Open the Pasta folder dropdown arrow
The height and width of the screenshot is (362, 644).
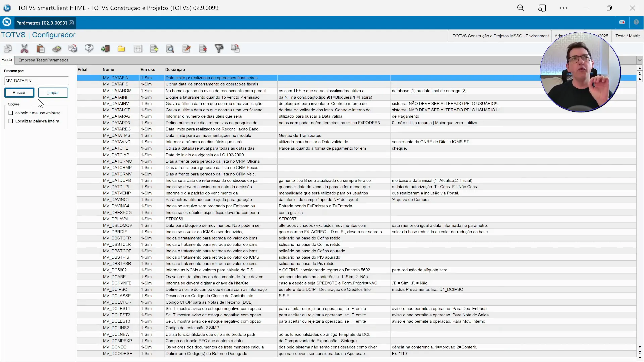coord(639,60)
